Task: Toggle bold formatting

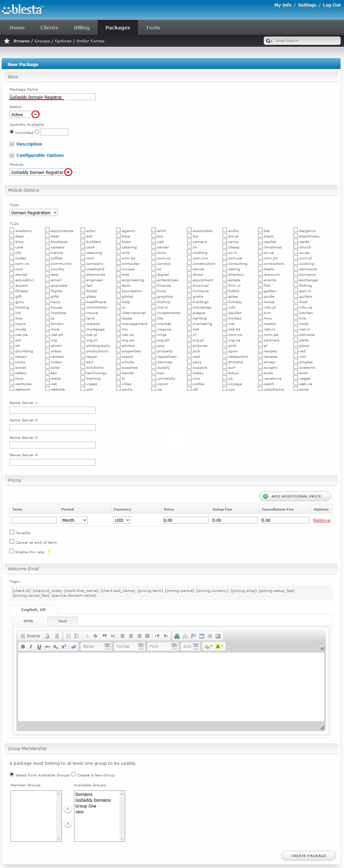Action: [x=23, y=647]
